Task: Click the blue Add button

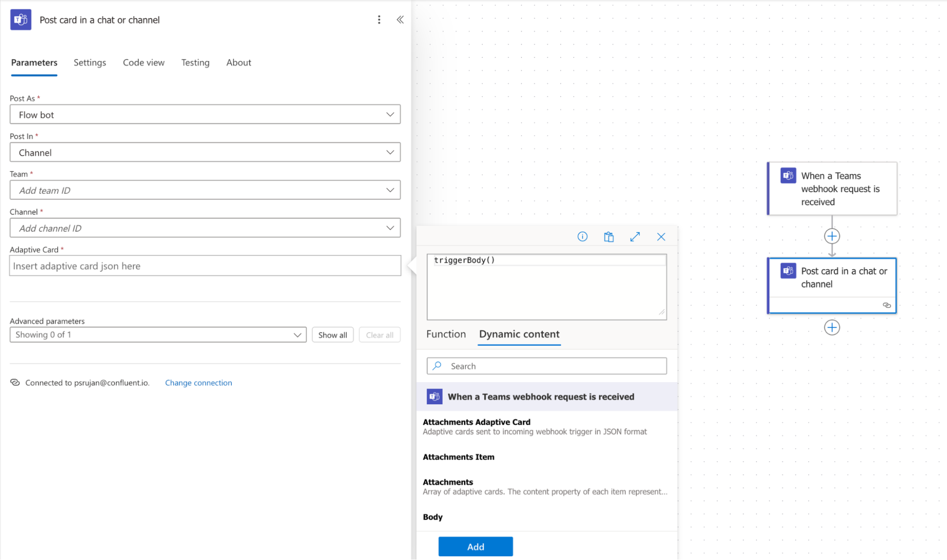Action: [x=475, y=546]
